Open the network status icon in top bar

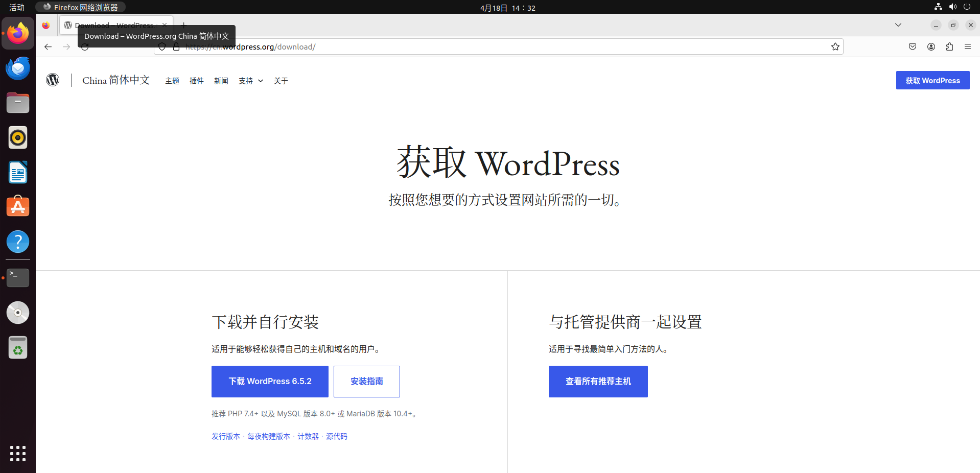click(938, 7)
